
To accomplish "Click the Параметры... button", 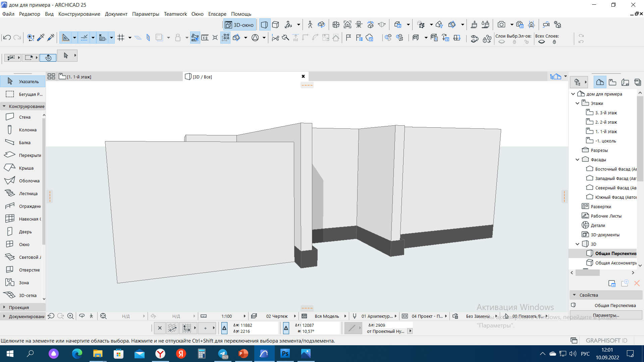I will (x=606, y=315).
